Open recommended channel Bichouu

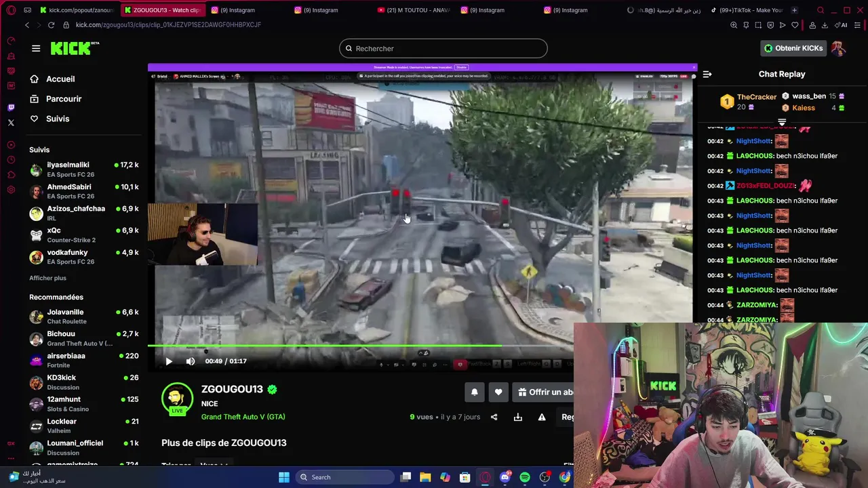click(84, 338)
